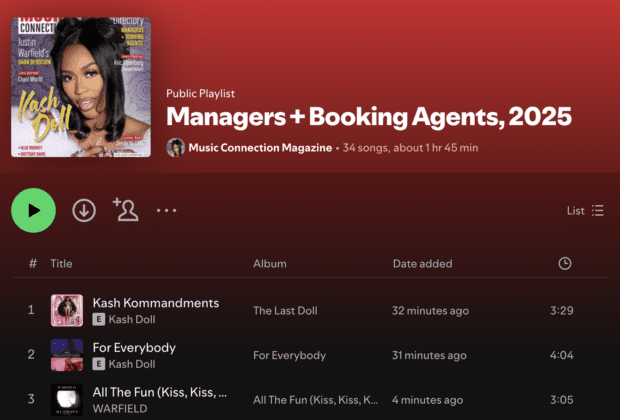Click the clock duration column icon
This screenshot has width=620, height=420.
tap(565, 263)
